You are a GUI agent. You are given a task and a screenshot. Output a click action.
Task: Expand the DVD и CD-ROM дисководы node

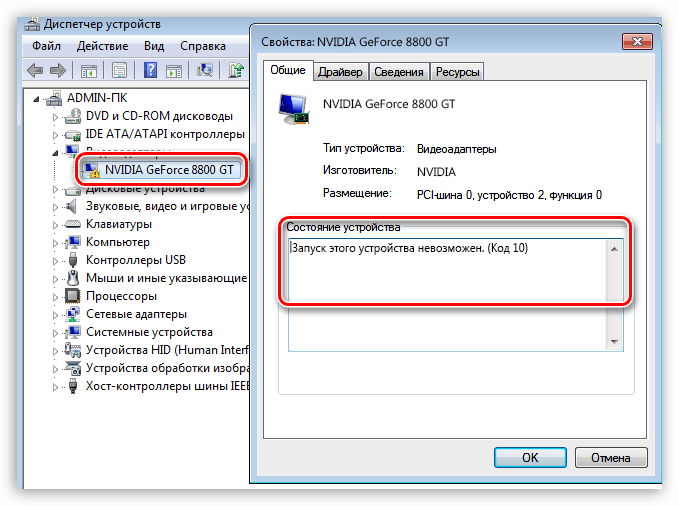[x=55, y=117]
